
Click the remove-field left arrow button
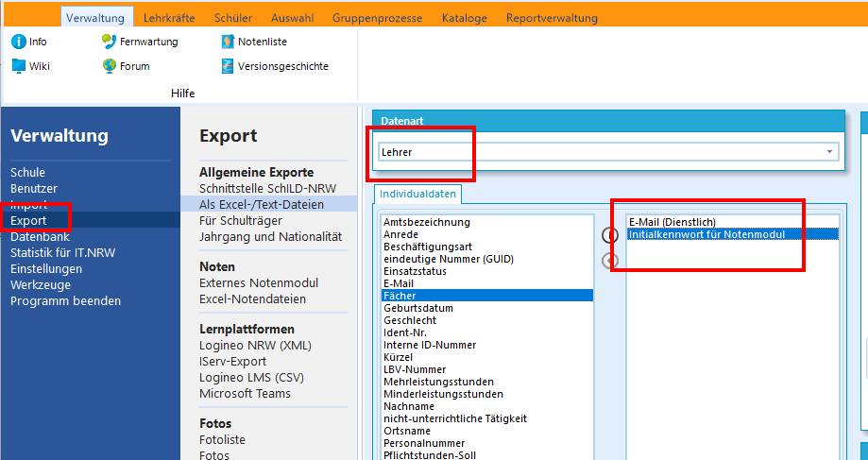[609, 260]
